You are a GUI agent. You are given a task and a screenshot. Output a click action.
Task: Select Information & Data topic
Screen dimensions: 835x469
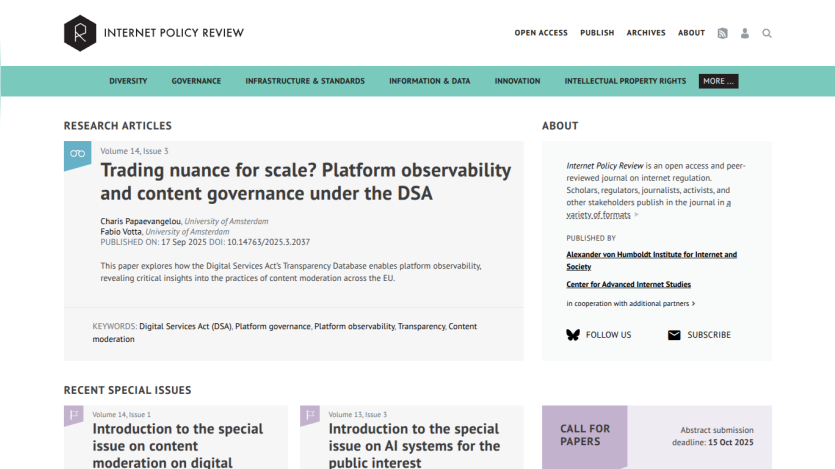[430, 81]
